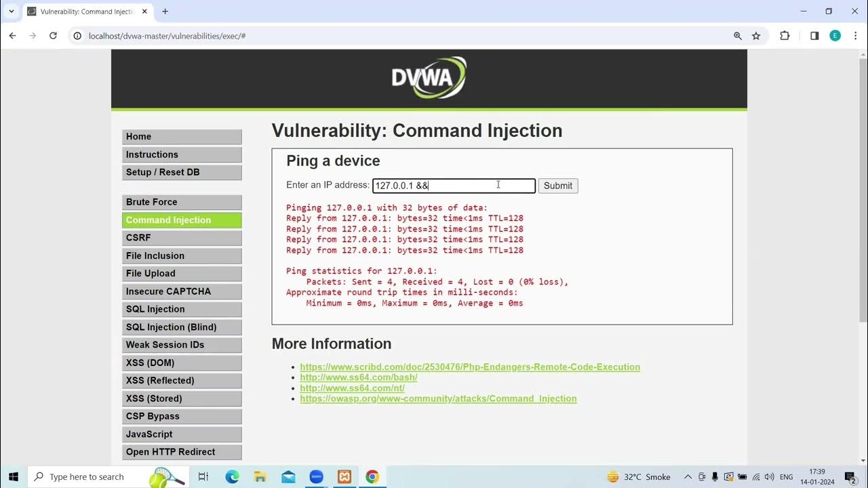The image size is (868, 488).
Task: Open Windows Start menu
Action: [12, 476]
